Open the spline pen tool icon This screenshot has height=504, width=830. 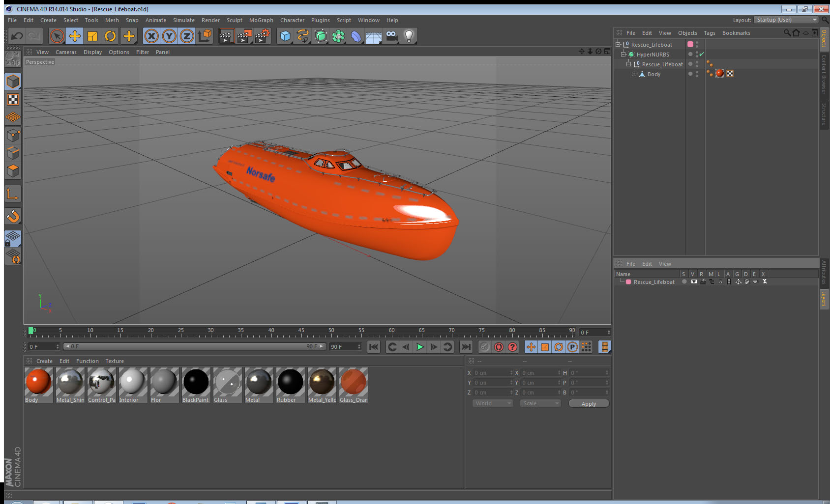tap(303, 36)
